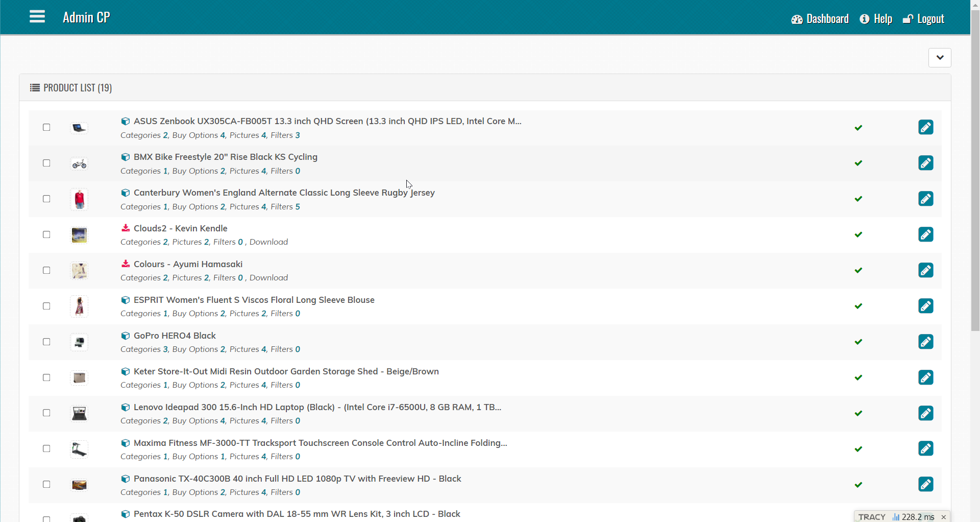Select the Lenovo Ideapad 300 checkbox
980x522 pixels.
46,413
